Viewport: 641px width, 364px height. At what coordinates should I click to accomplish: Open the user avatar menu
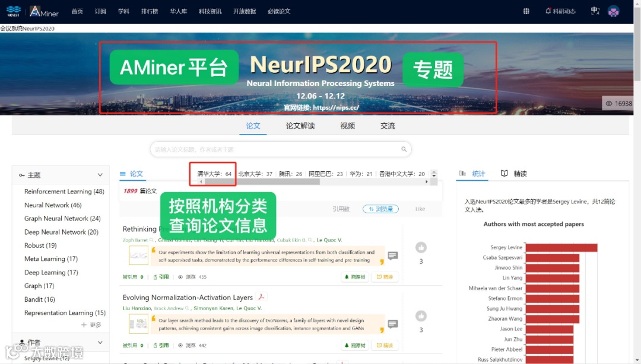(613, 11)
